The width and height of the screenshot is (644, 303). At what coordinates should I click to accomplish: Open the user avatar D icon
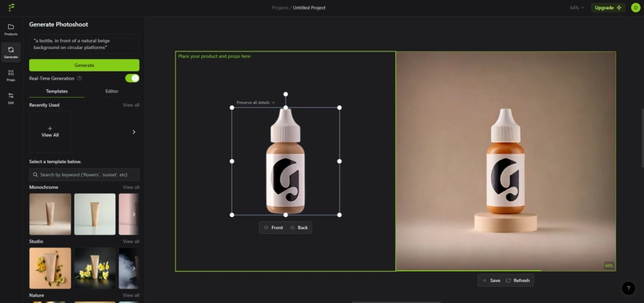coord(635,8)
